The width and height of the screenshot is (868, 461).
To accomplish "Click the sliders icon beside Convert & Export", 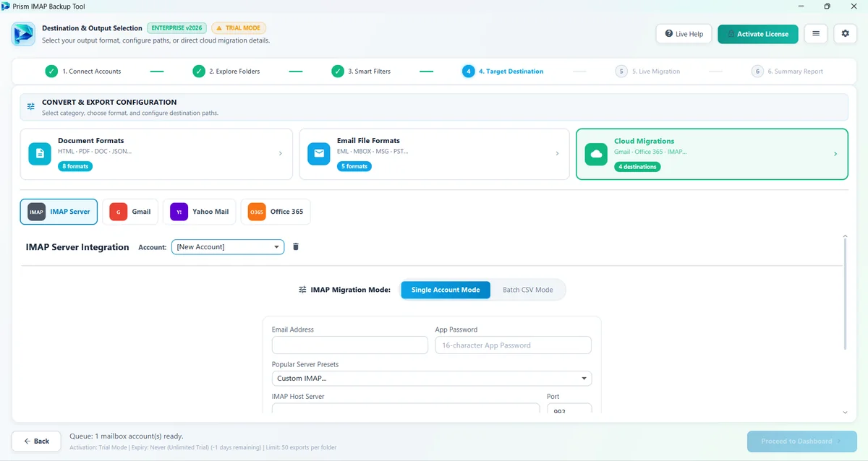I will (x=31, y=106).
